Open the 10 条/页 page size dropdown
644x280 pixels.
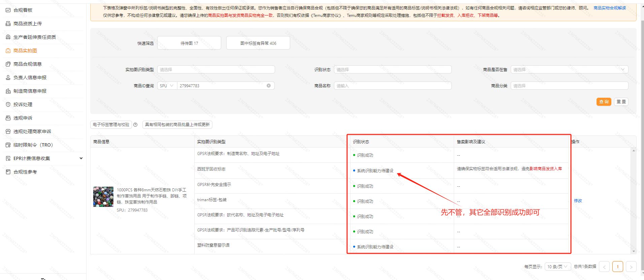point(557,267)
